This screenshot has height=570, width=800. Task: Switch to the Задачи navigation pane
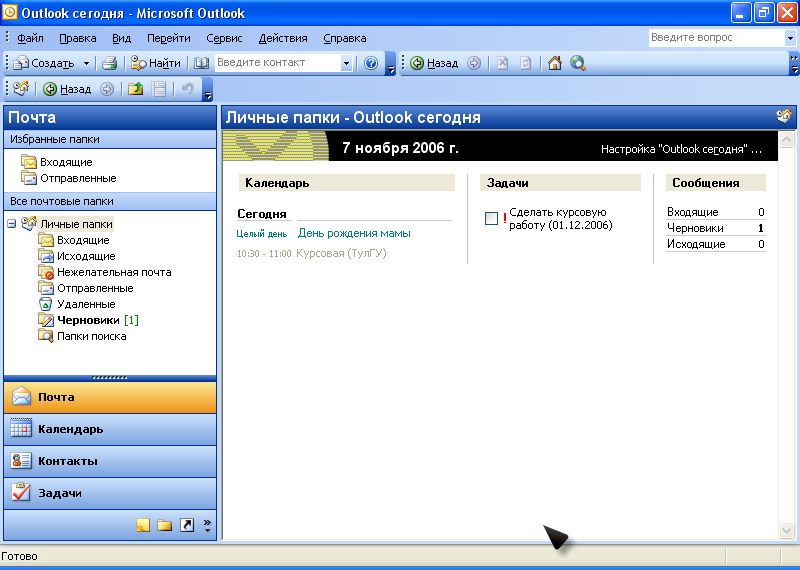tap(110, 493)
